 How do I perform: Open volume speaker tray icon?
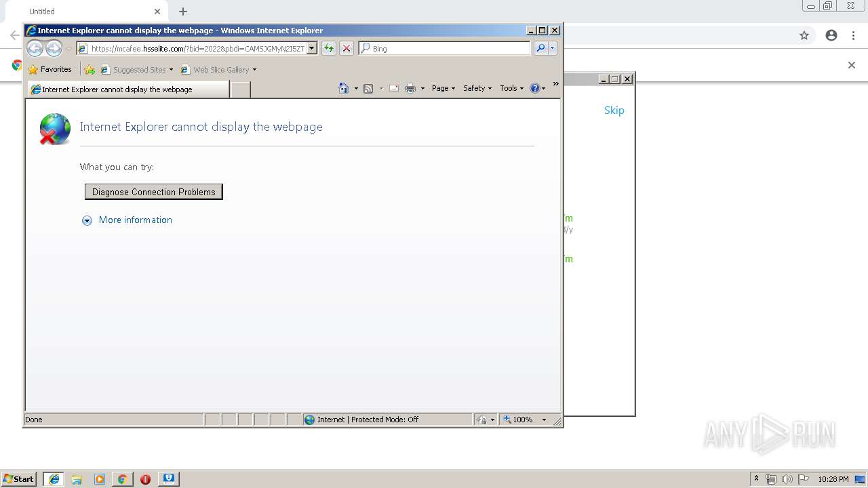(787, 479)
